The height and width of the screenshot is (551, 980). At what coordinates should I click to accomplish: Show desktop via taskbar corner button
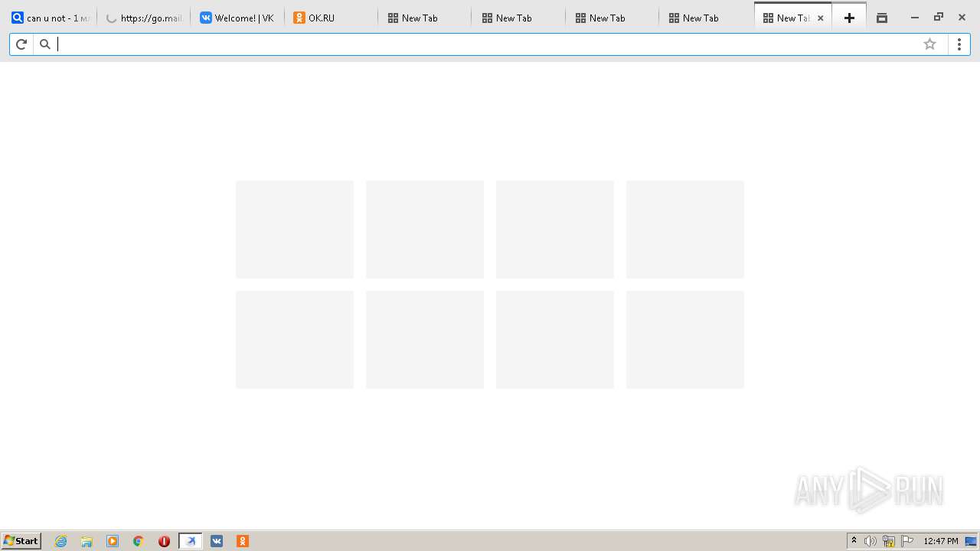tap(971, 541)
